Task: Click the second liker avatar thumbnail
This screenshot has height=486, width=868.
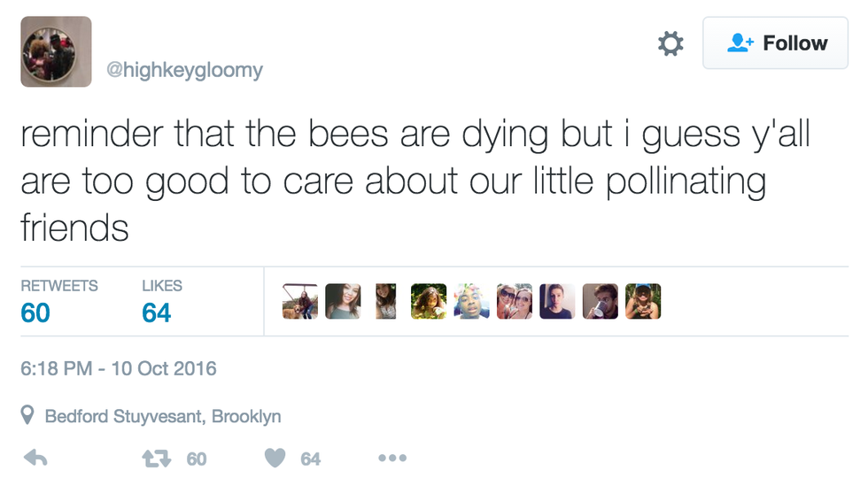Action: click(x=343, y=301)
